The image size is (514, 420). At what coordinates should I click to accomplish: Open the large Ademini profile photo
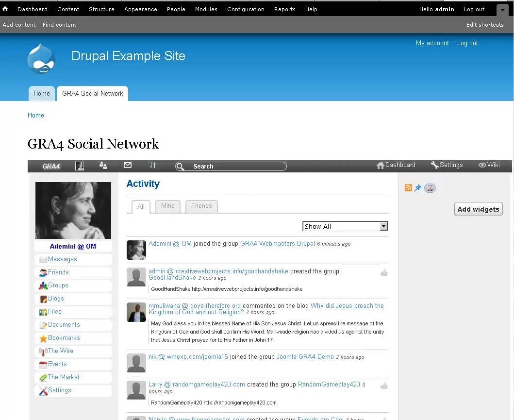73,211
